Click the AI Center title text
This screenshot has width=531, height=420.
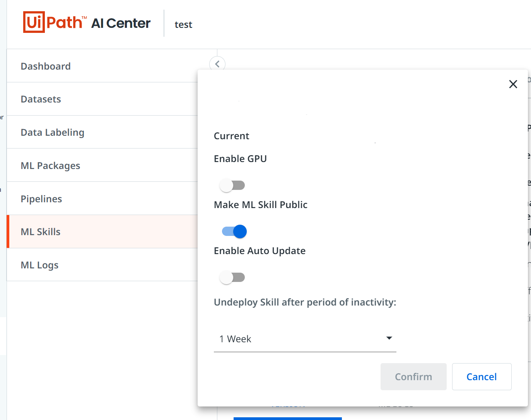pyautogui.click(x=121, y=23)
